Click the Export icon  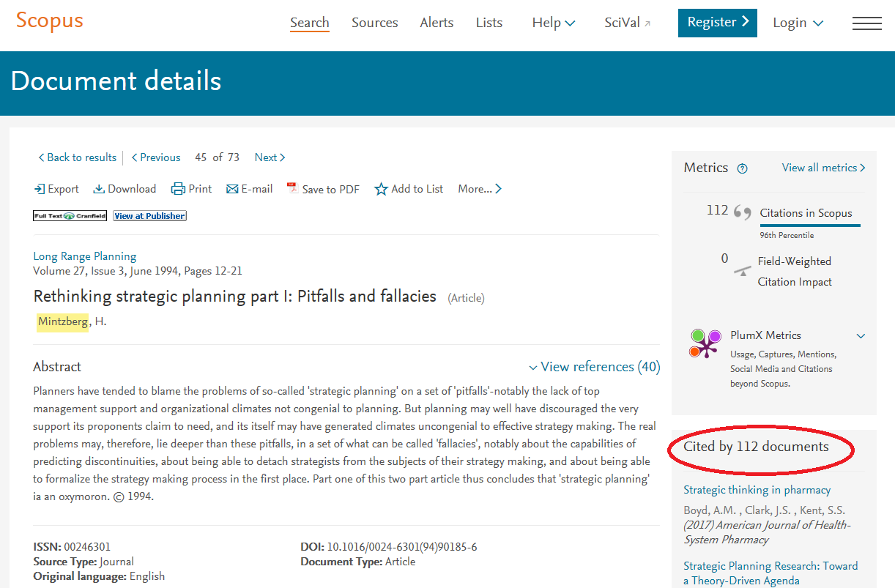click(x=40, y=189)
